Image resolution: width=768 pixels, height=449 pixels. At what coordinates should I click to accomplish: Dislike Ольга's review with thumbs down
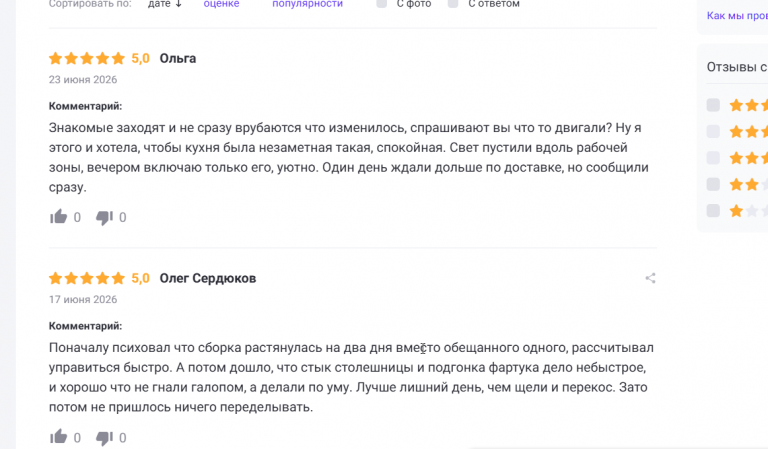pyautogui.click(x=104, y=217)
